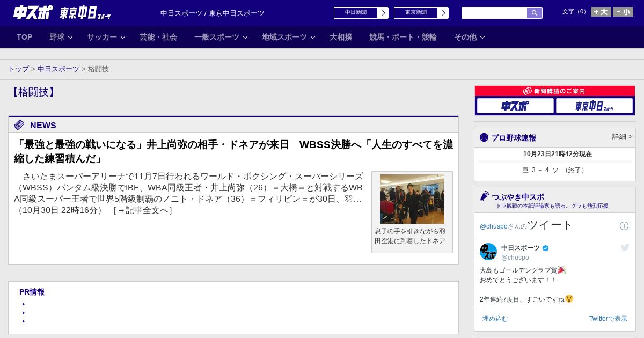The image size is (644, 338).
Task: Click the 息子の手を引きながら photo caption
Action: [410, 236]
